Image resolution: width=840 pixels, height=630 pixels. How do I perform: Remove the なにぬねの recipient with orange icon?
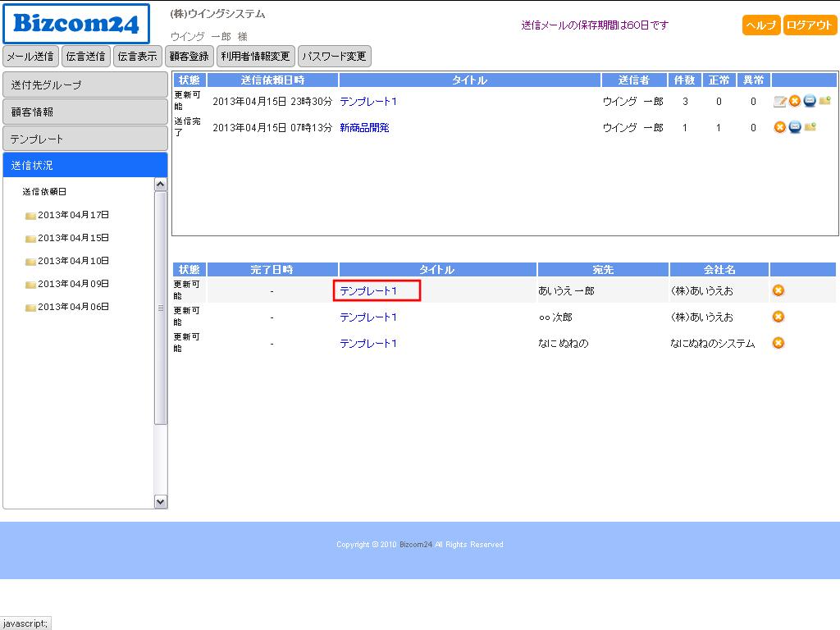[x=778, y=343]
